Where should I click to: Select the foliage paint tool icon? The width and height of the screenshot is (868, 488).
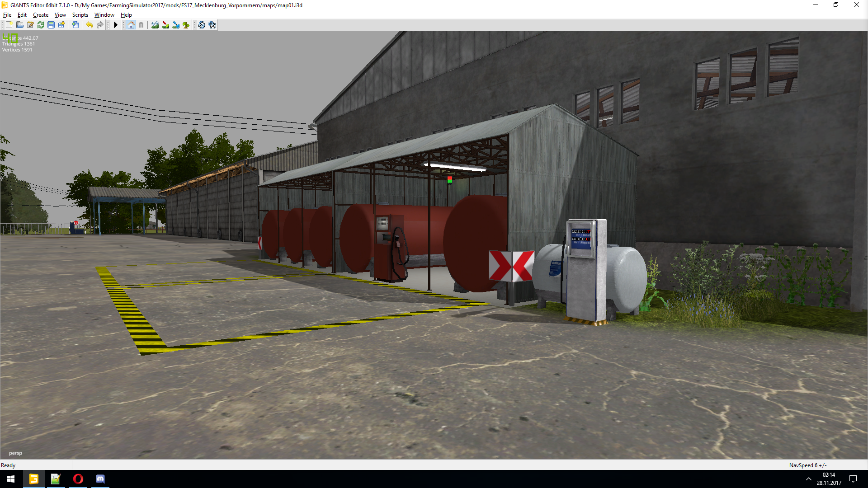point(186,25)
